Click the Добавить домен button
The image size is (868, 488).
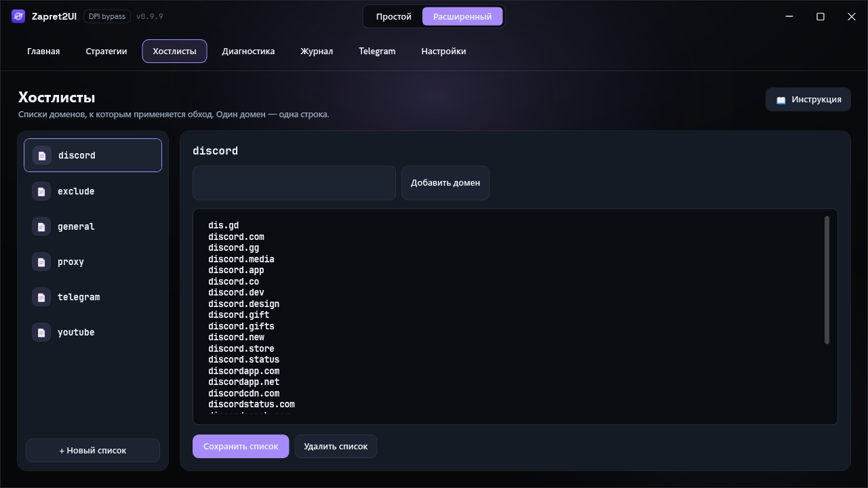(x=446, y=183)
